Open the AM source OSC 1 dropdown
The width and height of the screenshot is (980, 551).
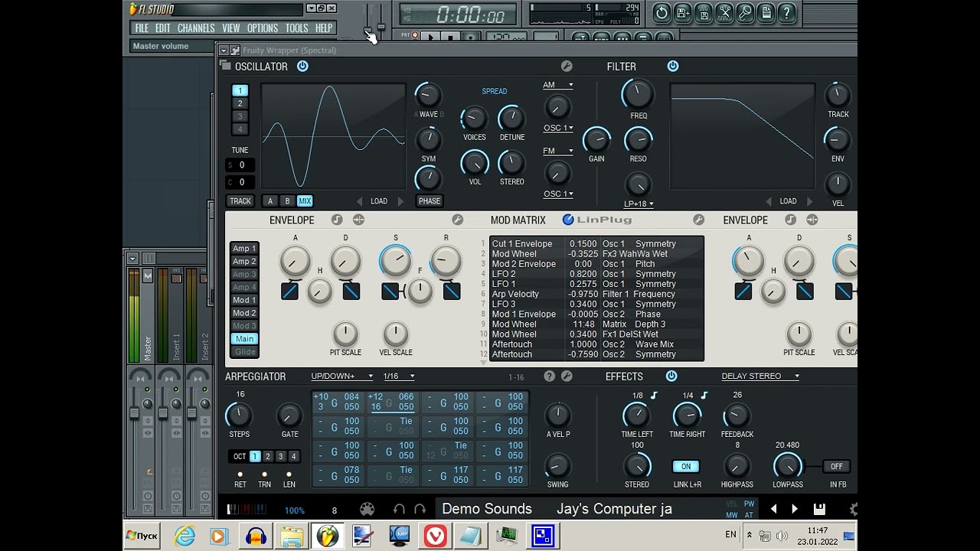(558, 128)
